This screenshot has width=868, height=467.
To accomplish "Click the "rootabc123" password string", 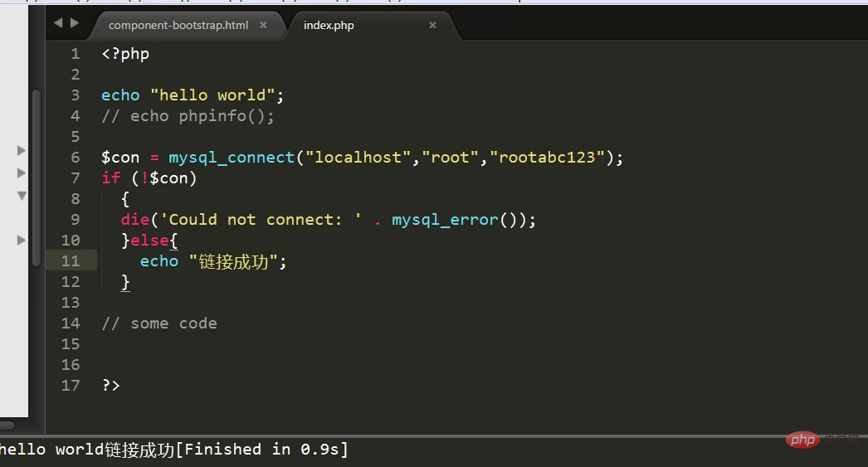I will pos(547,158).
